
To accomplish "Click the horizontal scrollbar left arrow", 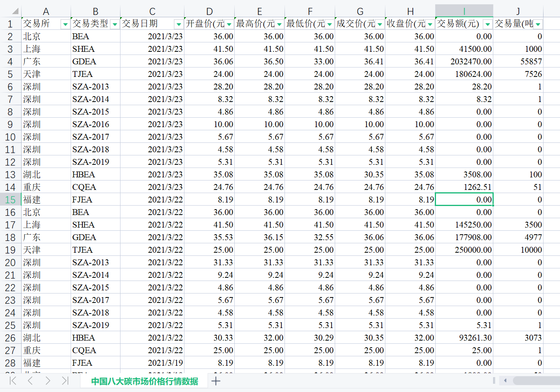I will (505, 381).
